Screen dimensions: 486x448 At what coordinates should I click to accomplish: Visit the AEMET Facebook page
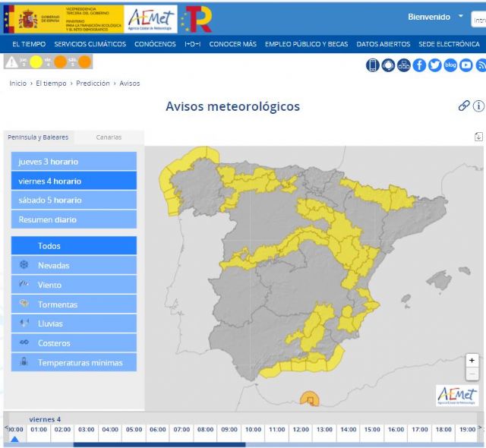(419, 65)
